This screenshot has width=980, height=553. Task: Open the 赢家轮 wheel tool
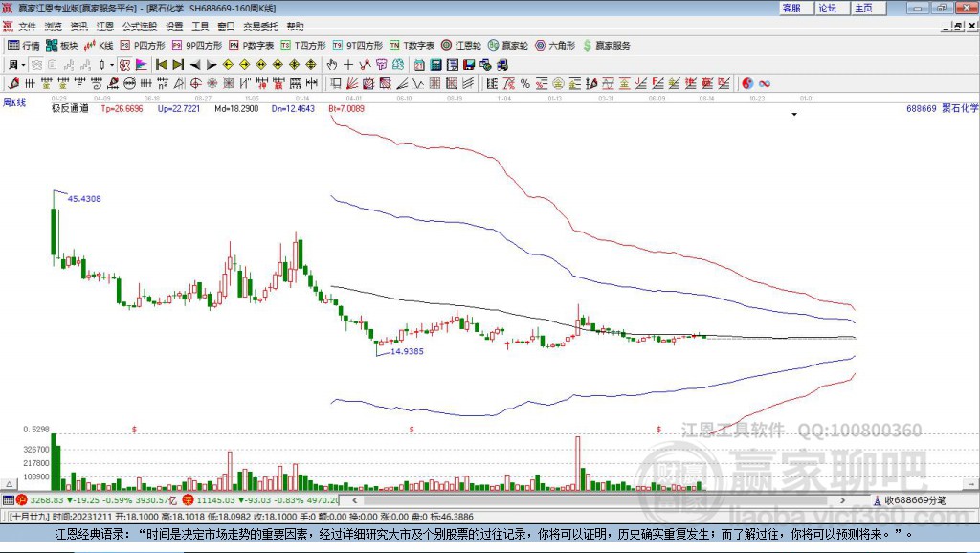point(508,46)
